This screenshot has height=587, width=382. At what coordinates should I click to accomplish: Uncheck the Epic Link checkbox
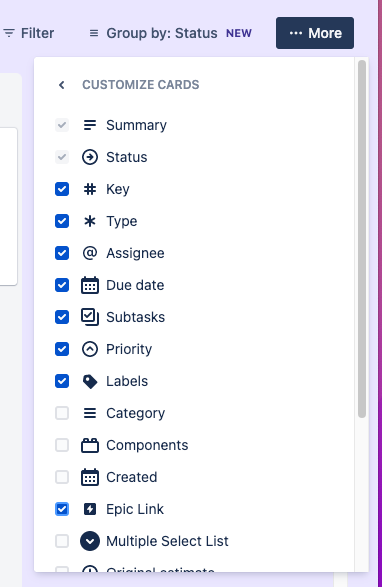tap(62, 509)
